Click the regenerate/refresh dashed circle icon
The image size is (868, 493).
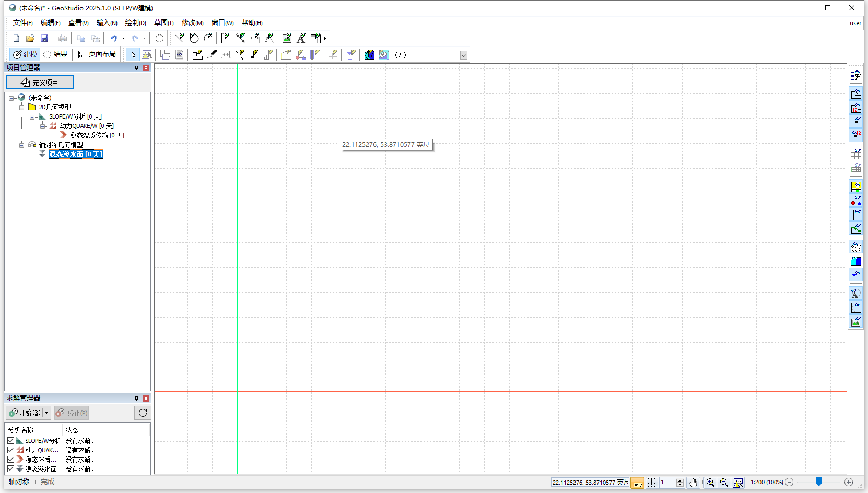point(160,38)
